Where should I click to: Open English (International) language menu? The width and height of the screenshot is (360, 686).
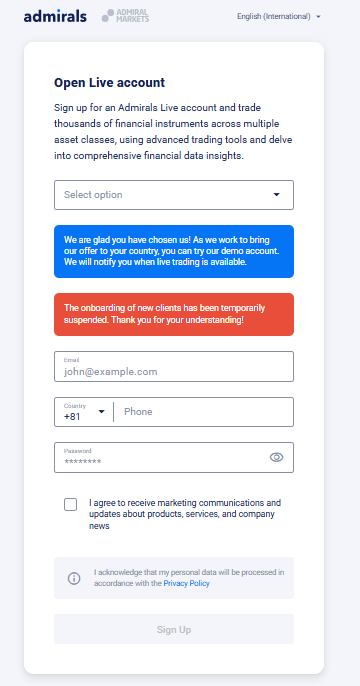[x=279, y=17]
